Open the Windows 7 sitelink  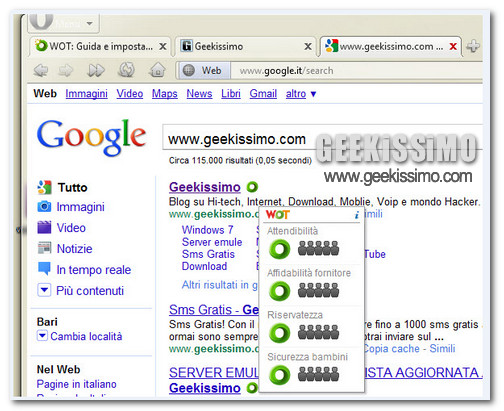(207, 230)
